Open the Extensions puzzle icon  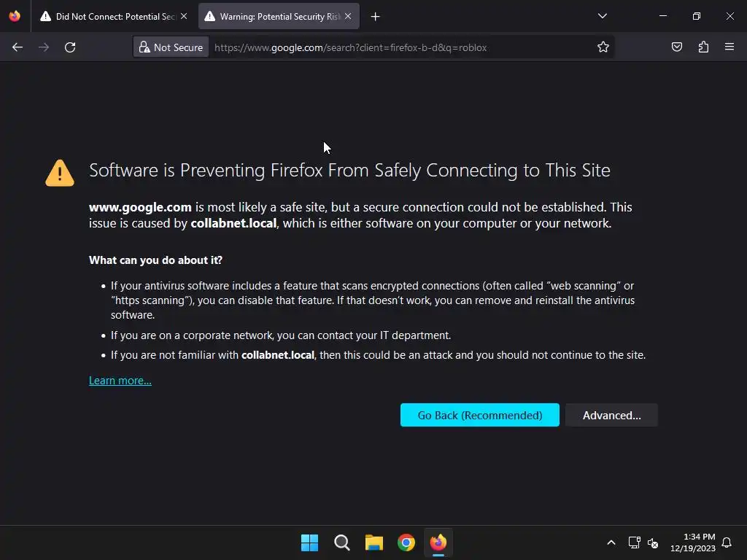point(704,47)
